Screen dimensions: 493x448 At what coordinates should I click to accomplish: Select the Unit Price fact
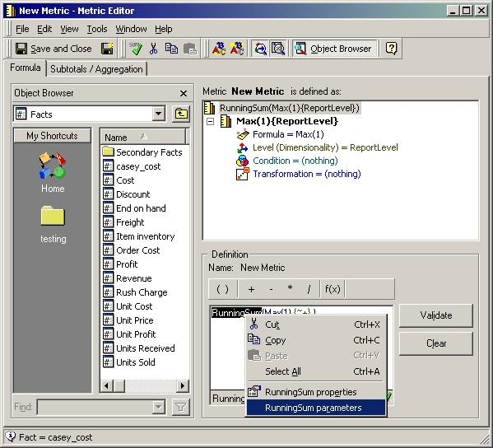128,320
